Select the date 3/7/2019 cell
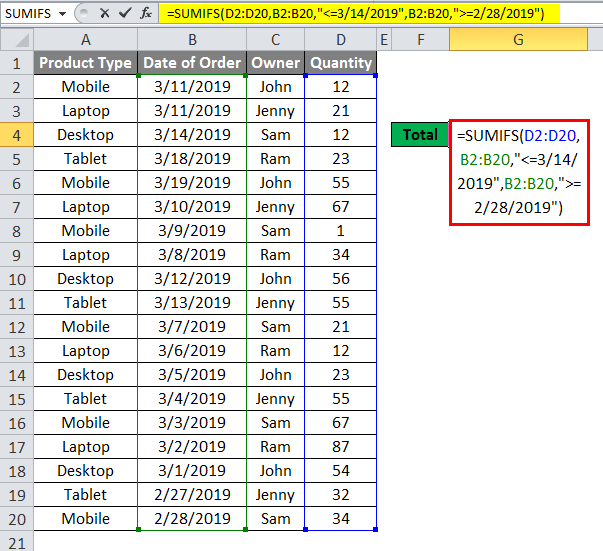 tap(192, 327)
